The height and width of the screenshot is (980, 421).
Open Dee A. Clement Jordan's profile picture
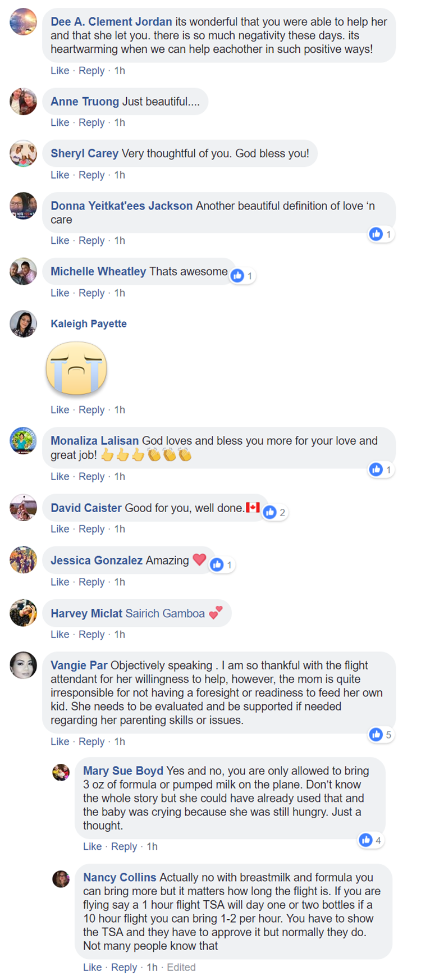click(x=23, y=22)
